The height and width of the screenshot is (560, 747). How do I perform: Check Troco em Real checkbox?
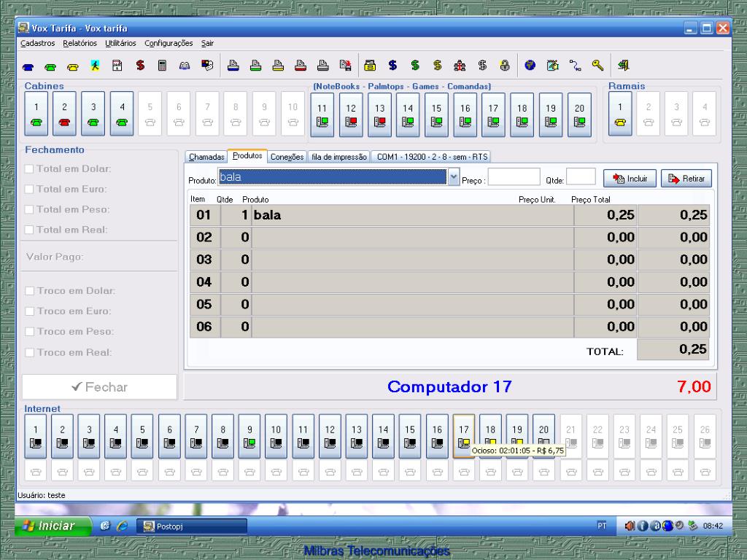point(29,352)
